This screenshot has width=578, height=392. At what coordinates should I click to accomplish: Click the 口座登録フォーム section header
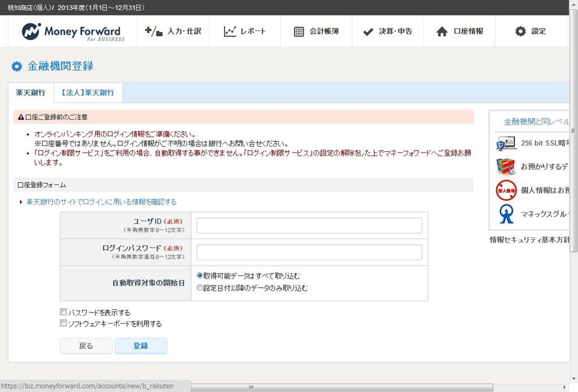244,185
